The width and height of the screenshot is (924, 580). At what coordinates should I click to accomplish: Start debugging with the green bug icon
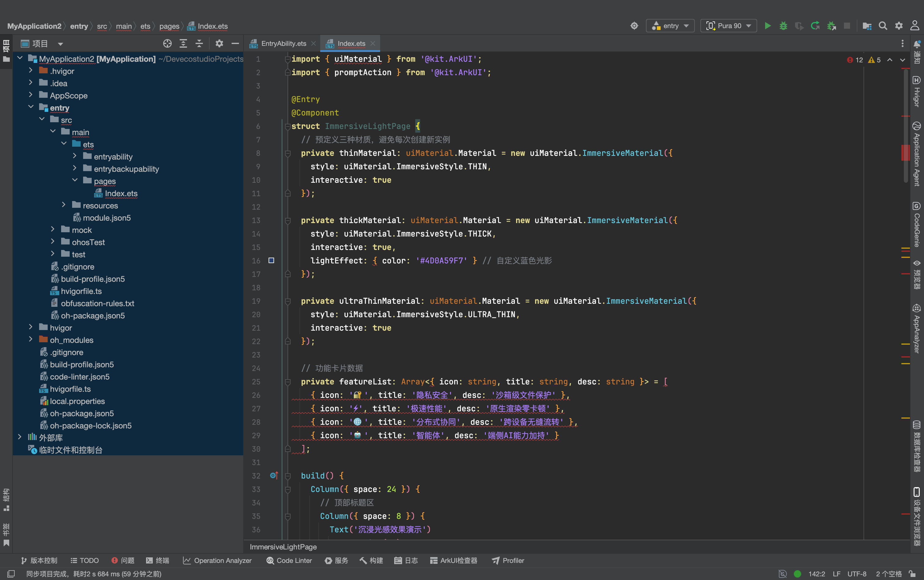pos(783,26)
